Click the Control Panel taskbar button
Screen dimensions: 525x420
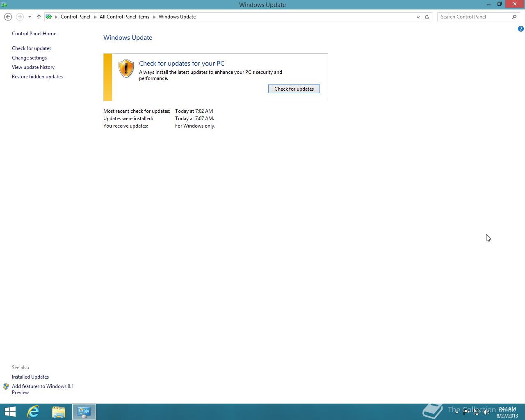[84, 412]
